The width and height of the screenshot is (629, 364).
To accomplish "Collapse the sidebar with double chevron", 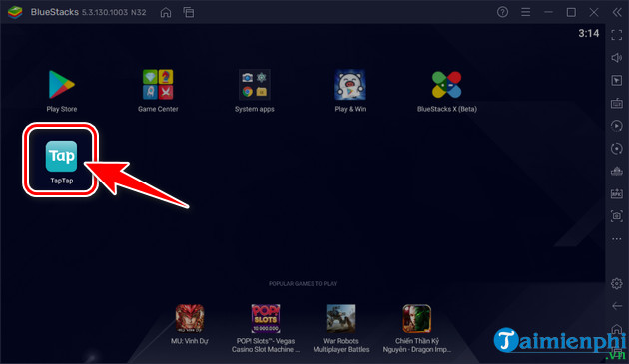I will 617,12.
